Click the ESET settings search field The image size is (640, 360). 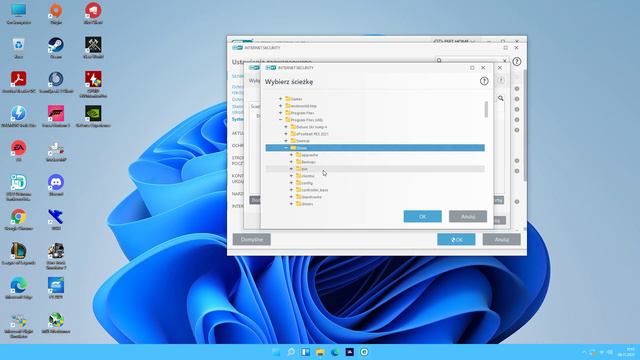pos(472,60)
